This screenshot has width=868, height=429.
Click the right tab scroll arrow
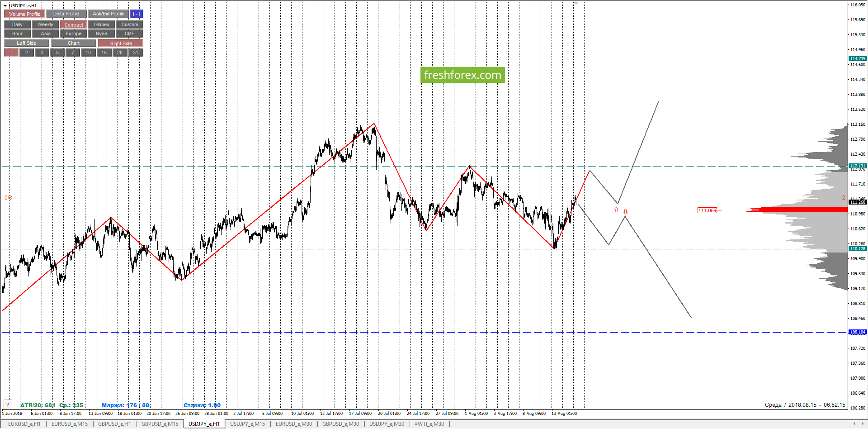pos(862,424)
